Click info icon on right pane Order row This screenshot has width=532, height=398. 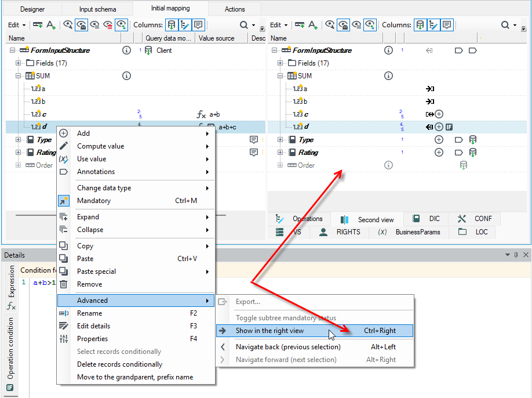click(388, 165)
